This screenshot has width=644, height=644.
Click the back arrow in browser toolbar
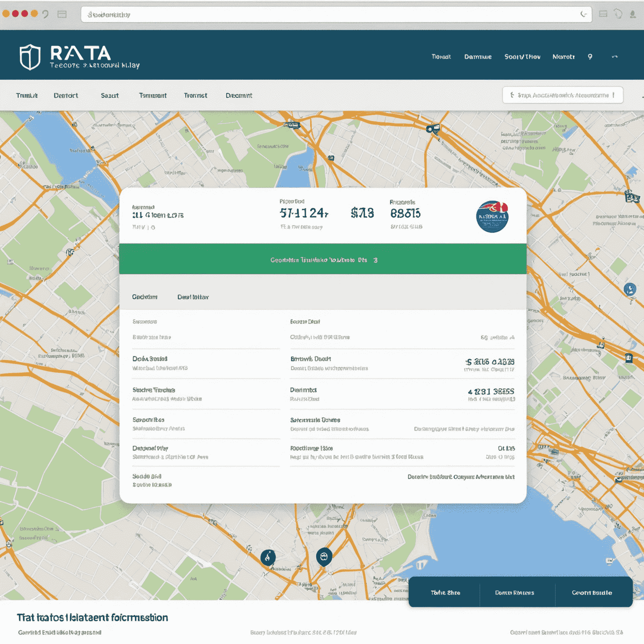coord(46,14)
